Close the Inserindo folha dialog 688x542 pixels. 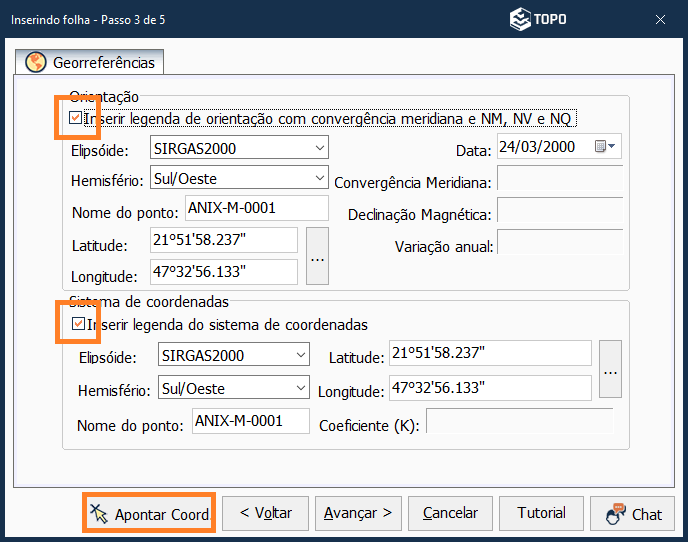click(660, 19)
